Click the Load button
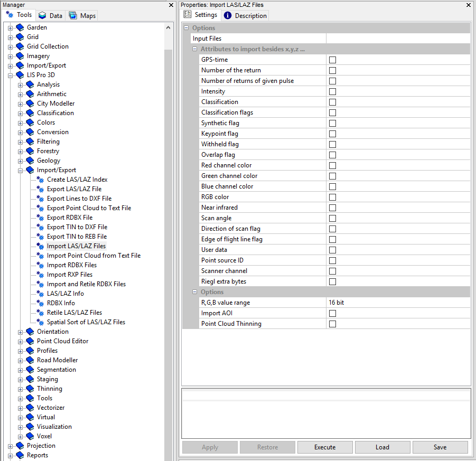This screenshot has height=461, width=476. [x=382, y=447]
